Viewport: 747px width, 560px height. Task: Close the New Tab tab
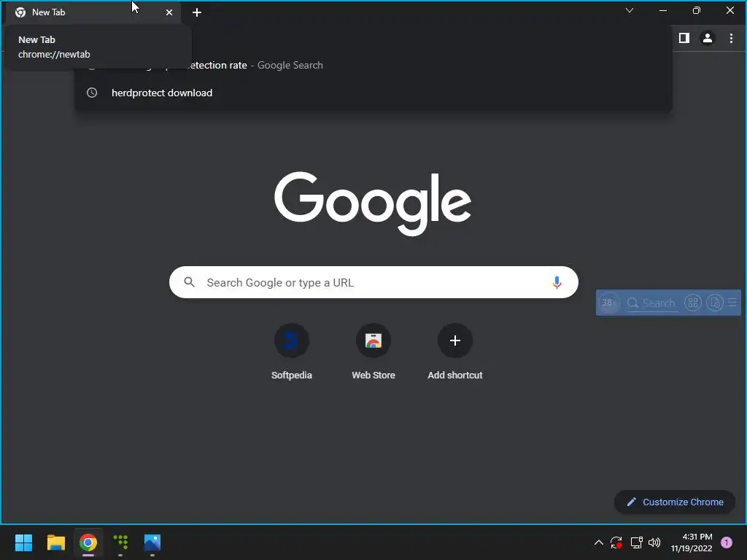tap(169, 13)
